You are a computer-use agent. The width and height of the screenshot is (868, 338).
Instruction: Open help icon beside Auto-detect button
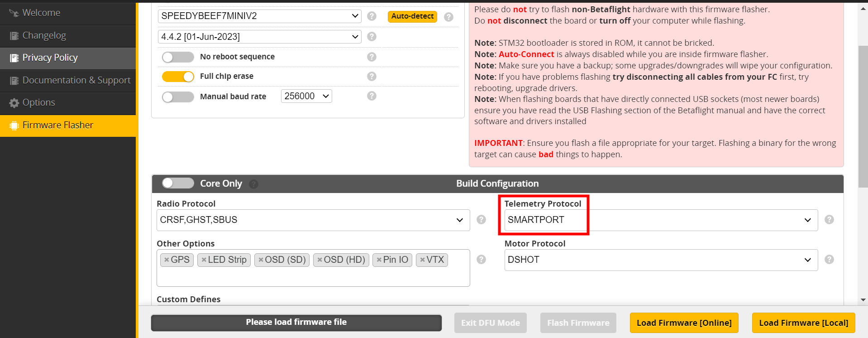pos(448,17)
